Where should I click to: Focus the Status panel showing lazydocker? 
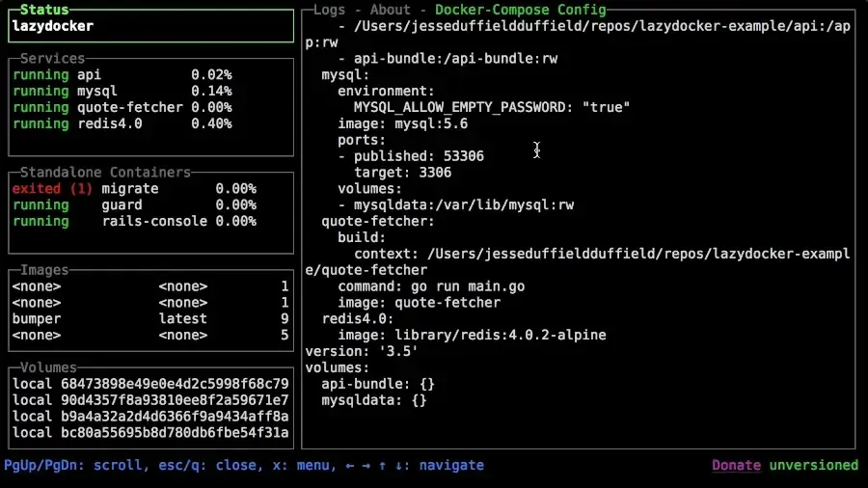pos(150,27)
